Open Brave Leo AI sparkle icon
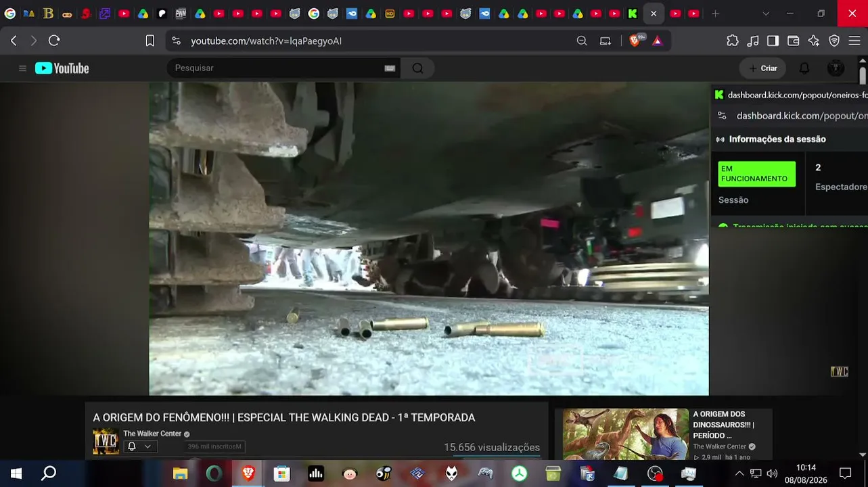The width and height of the screenshot is (868, 487). point(814,41)
